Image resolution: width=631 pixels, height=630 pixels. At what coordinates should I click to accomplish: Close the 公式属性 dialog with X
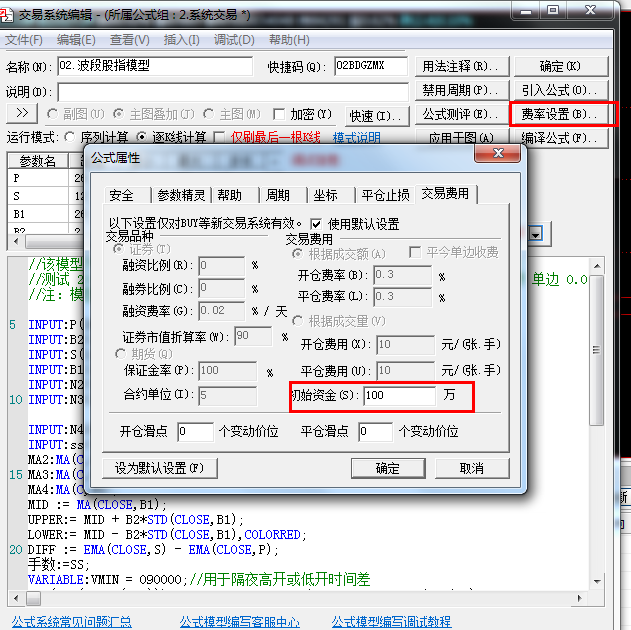498,153
